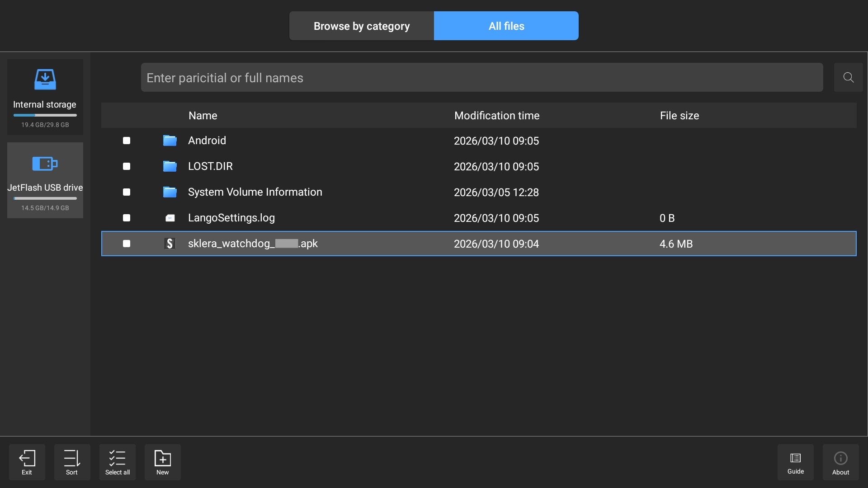Focus the file name search field
The height and width of the screenshot is (488, 868).
point(481,78)
